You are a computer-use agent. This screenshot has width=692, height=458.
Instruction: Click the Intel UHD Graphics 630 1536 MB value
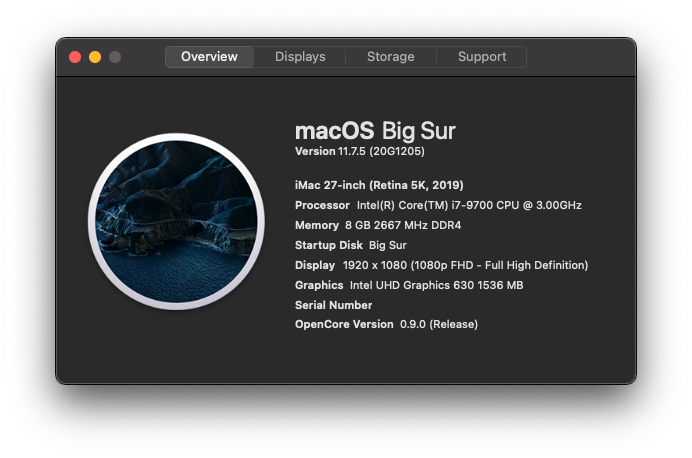[x=436, y=285]
